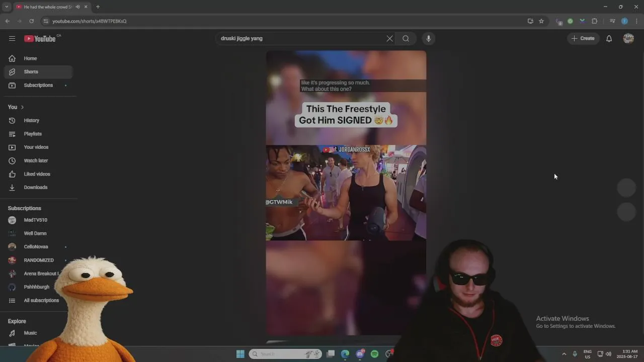This screenshot has width=644, height=362.
Task: Open the Windows Start menu
Action: pos(240,354)
